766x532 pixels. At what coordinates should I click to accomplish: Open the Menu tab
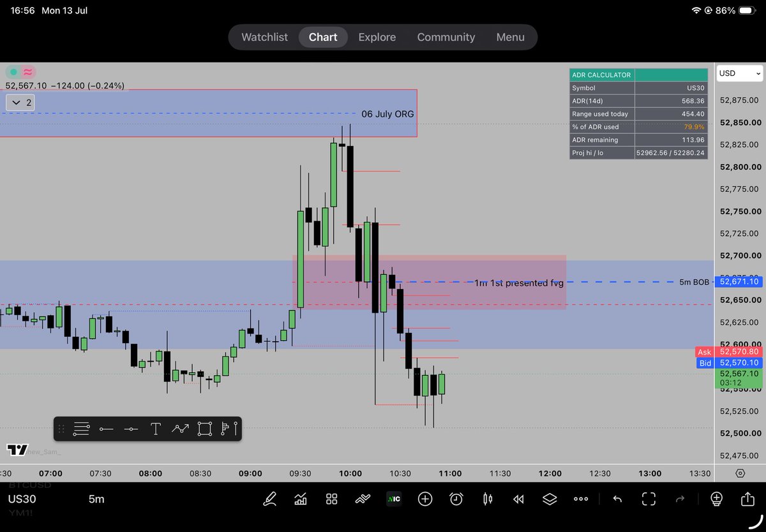(511, 37)
